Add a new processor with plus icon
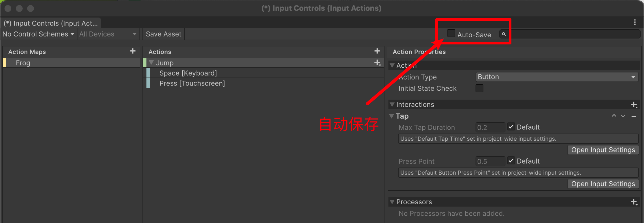The image size is (644, 223). tap(634, 202)
